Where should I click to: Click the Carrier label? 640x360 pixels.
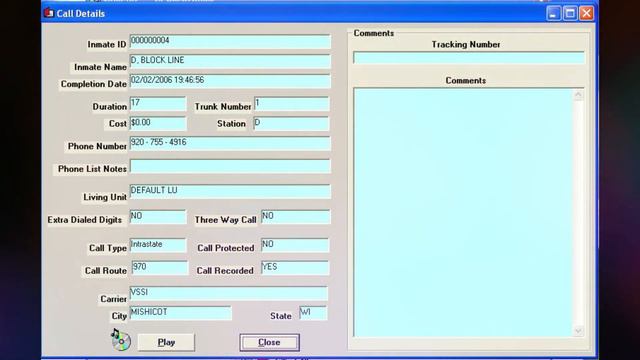click(113, 299)
